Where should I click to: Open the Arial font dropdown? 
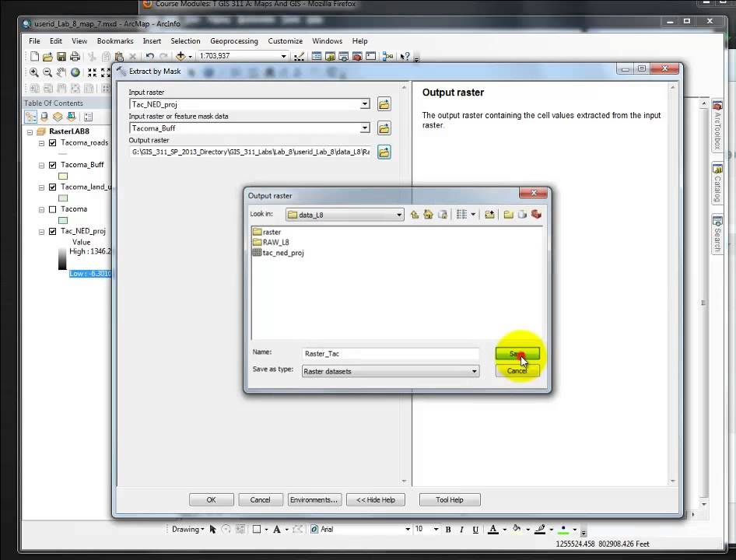coord(408,530)
